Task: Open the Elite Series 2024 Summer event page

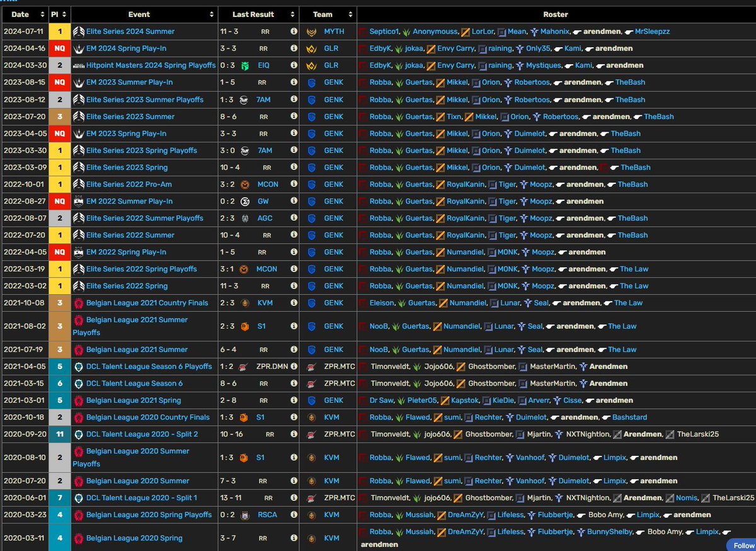Action: (x=130, y=31)
